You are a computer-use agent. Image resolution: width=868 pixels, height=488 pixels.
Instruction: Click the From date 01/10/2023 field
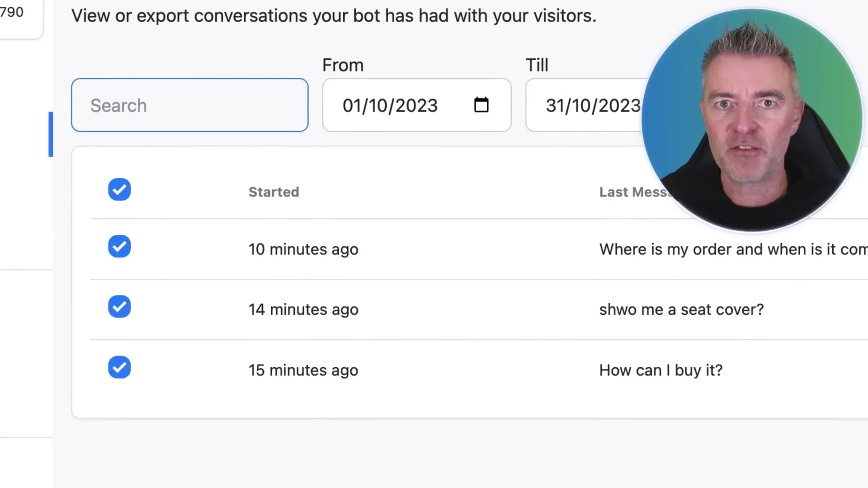390,106
